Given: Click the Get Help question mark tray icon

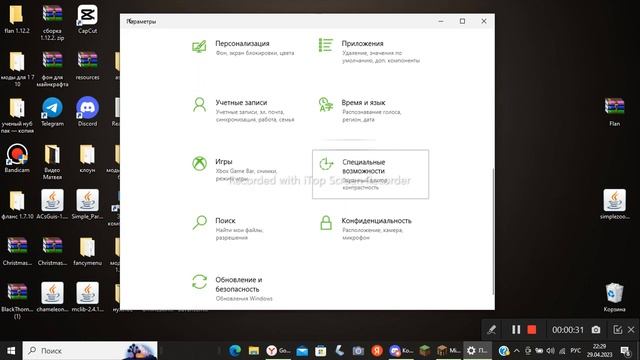Looking at the screenshot, I should point(504,351).
